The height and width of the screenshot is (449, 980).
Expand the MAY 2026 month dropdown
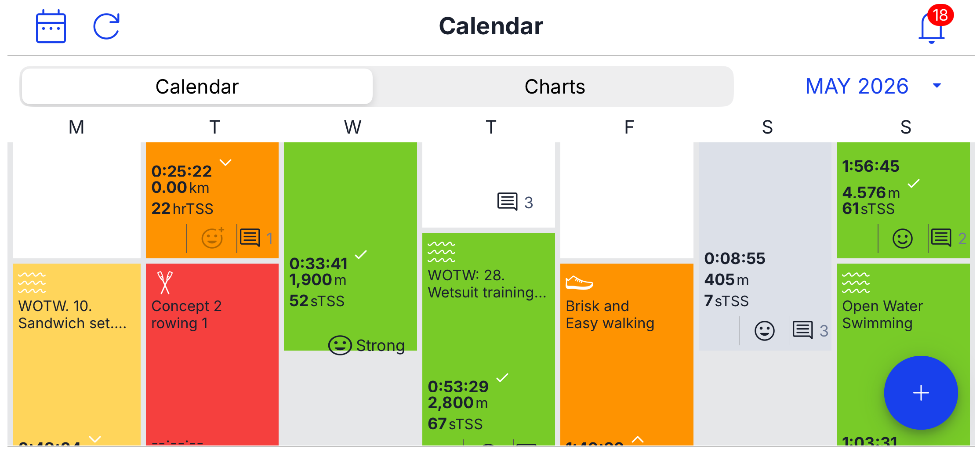coord(936,86)
